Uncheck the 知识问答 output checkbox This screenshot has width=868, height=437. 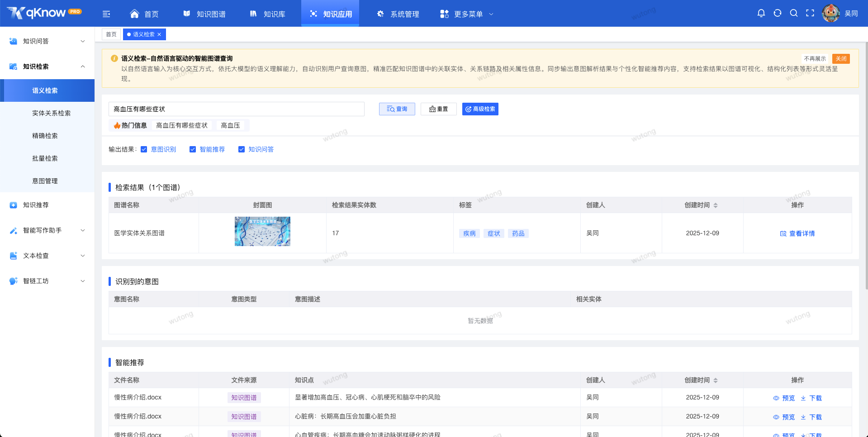pos(242,149)
